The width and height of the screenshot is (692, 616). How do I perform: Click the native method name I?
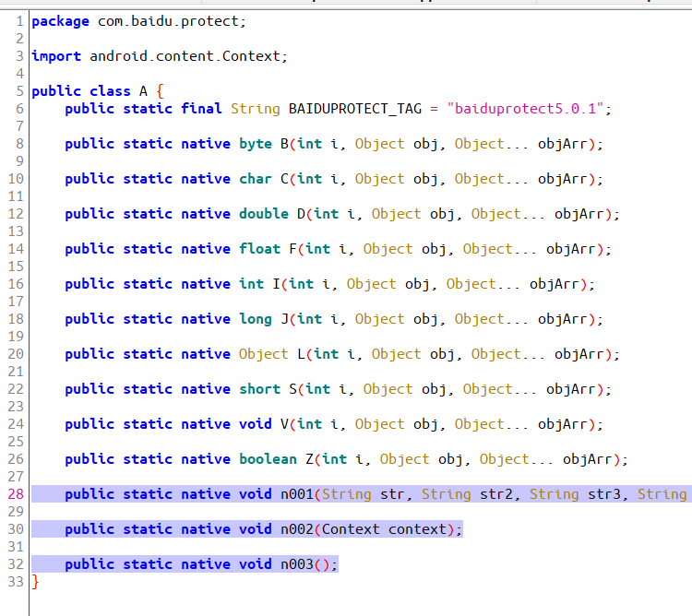pos(276,284)
